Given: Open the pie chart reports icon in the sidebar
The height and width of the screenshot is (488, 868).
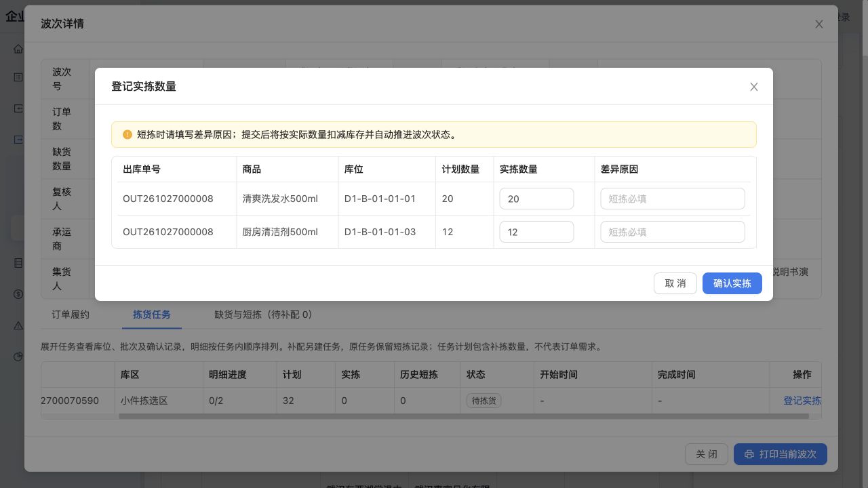Looking at the screenshot, I should click(18, 357).
